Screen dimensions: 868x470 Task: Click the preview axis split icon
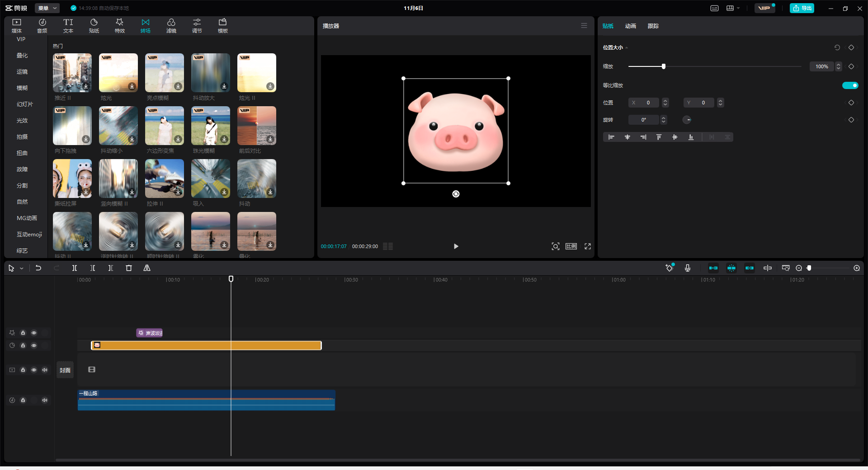coord(768,268)
